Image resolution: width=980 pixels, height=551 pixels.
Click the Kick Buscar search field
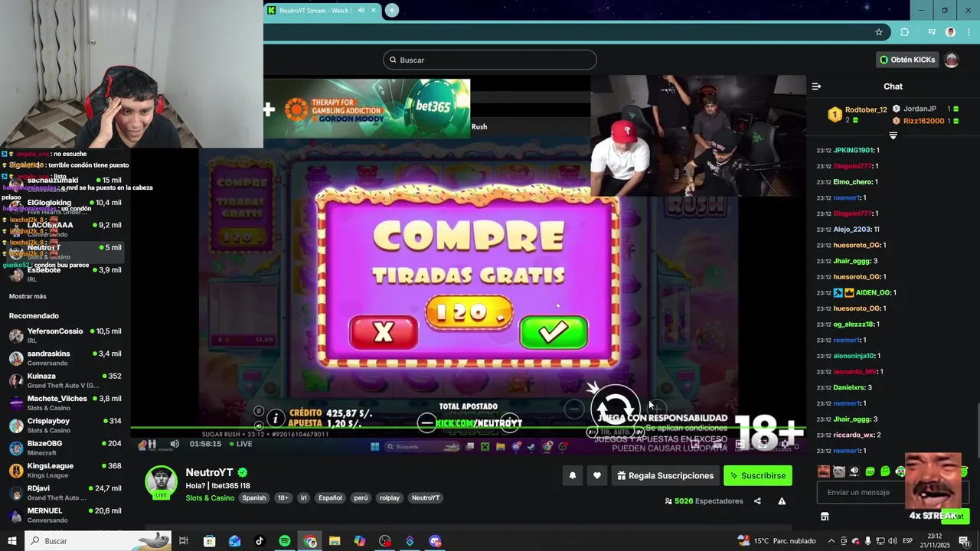coord(490,60)
